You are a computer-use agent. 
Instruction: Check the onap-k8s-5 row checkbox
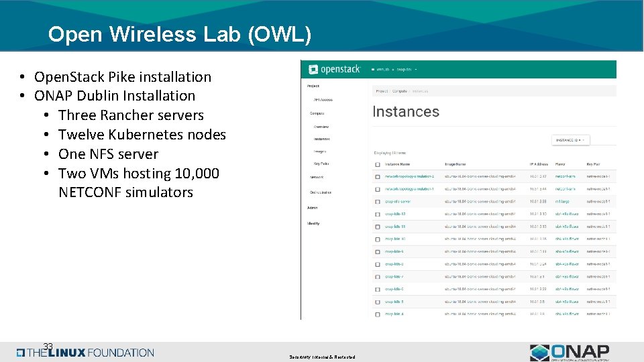click(378, 302)
